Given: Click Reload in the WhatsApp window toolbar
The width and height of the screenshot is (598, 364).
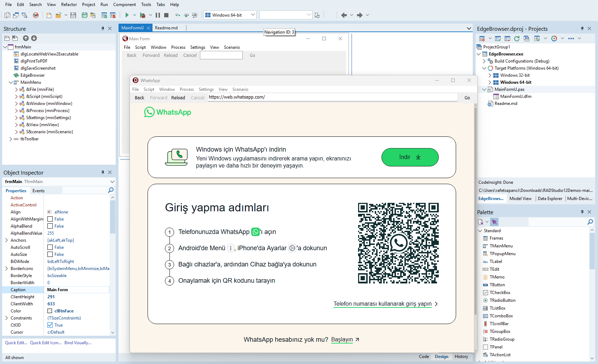Looking at the screenshot, I should click(x=178, y=98).
